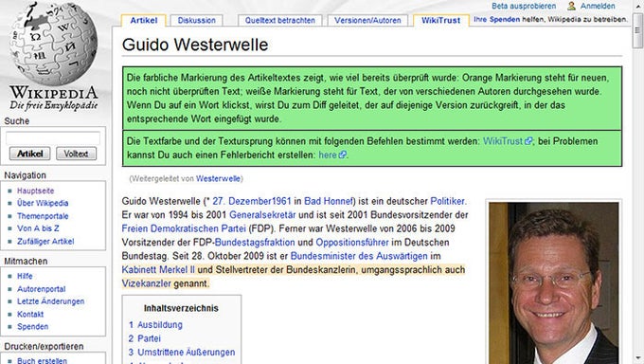The height and width of the screenshot is (364, 644).
Task: Click the Wikipedia globe logo
Action: tap(53, 44)
